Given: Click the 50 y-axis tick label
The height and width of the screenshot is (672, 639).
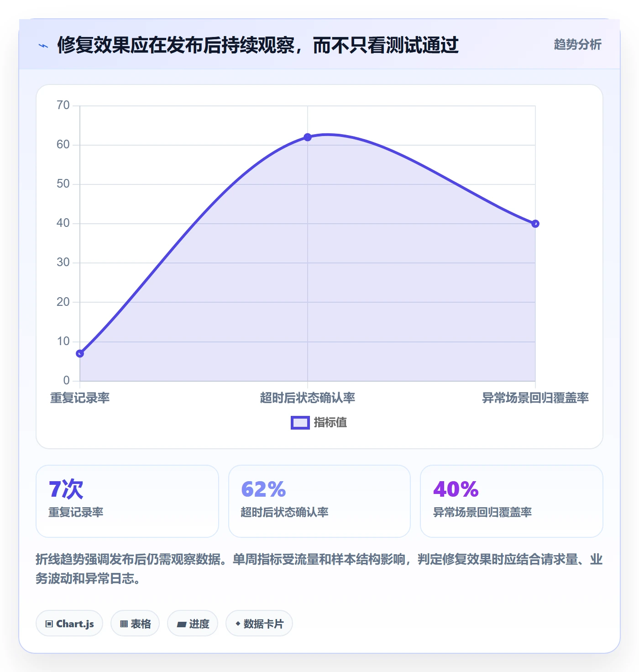Looking at the screenshot, I should (63, 184).
